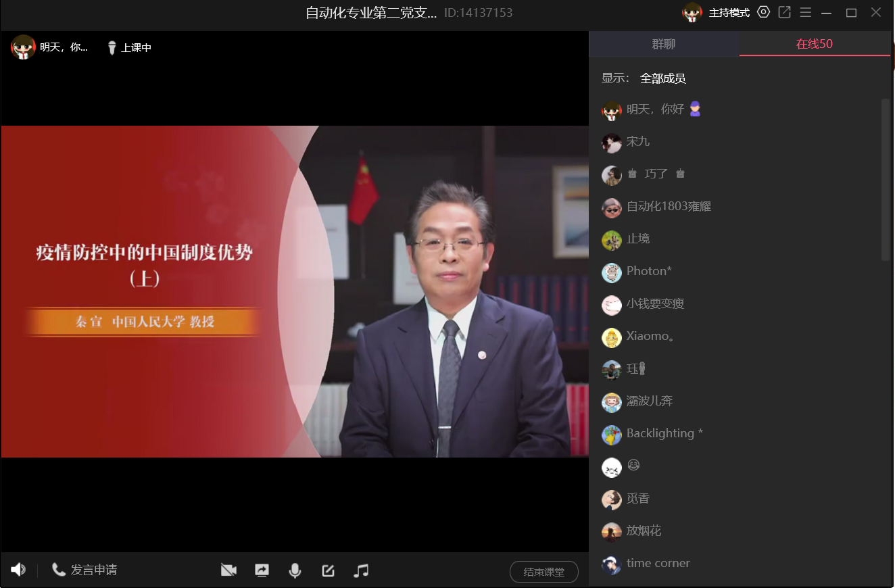Select the 在线50 members tab
The height and width of the screenshot is (588, 895).
coord(814,44)
